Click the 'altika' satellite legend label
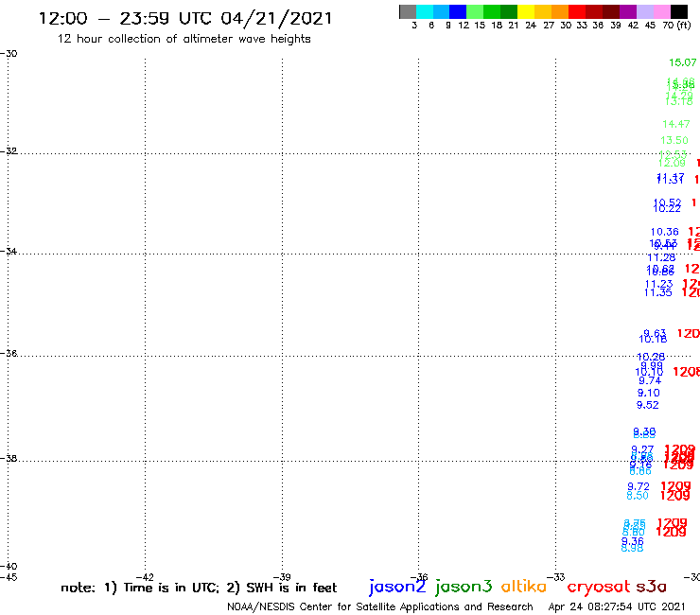Screen dimensions: 700x615 click(523, 586)
